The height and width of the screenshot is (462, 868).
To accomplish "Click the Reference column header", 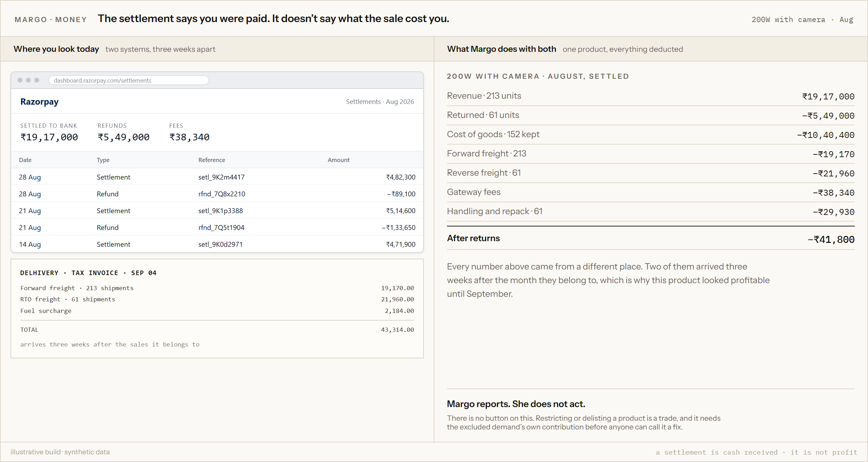I will 212,160.
